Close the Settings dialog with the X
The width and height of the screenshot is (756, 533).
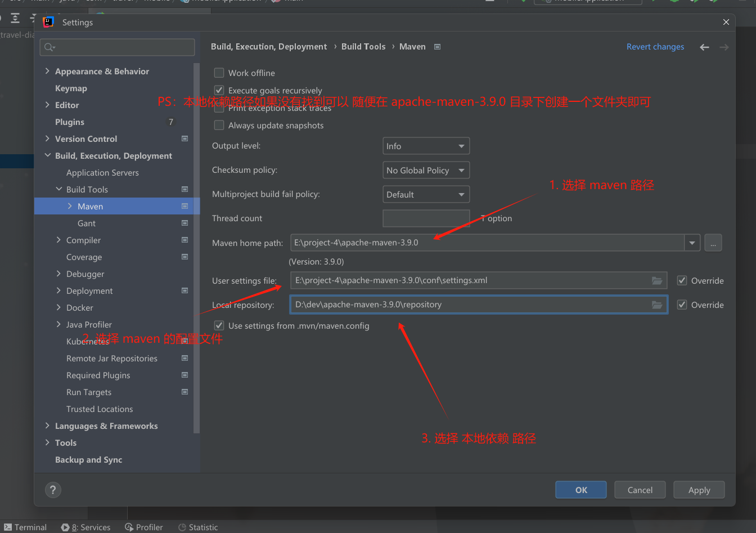pos(726,22)
